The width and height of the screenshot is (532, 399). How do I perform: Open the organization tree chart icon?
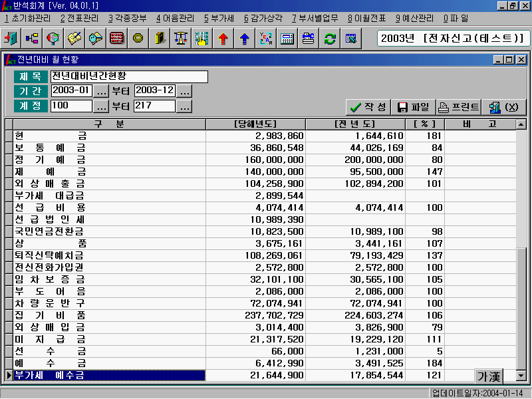point(33,38)
